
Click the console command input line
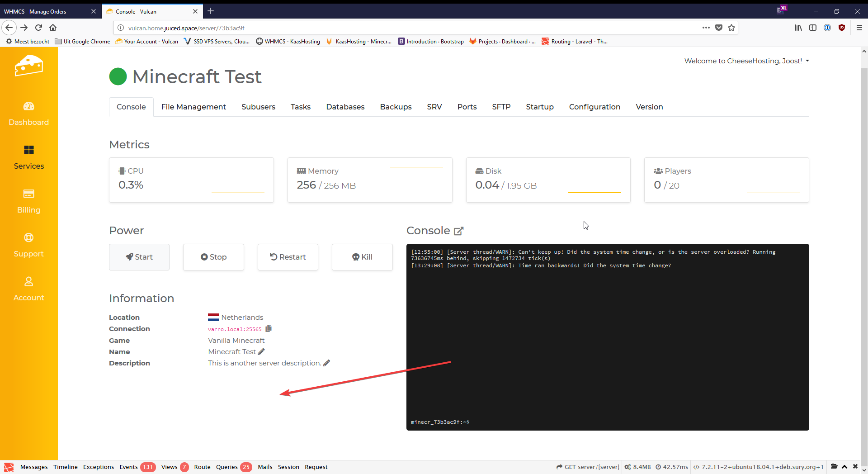tap(633, 422)
